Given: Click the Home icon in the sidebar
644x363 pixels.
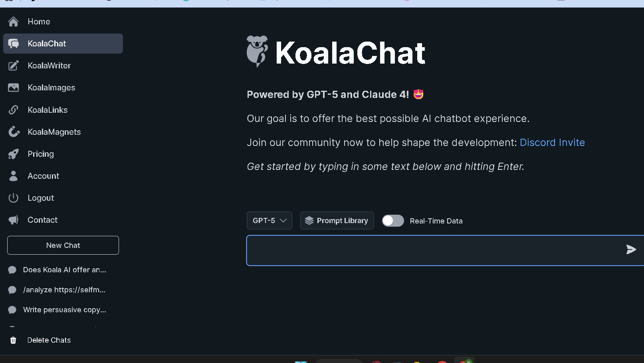Looking at the screenshot, I should coord(13,21).
